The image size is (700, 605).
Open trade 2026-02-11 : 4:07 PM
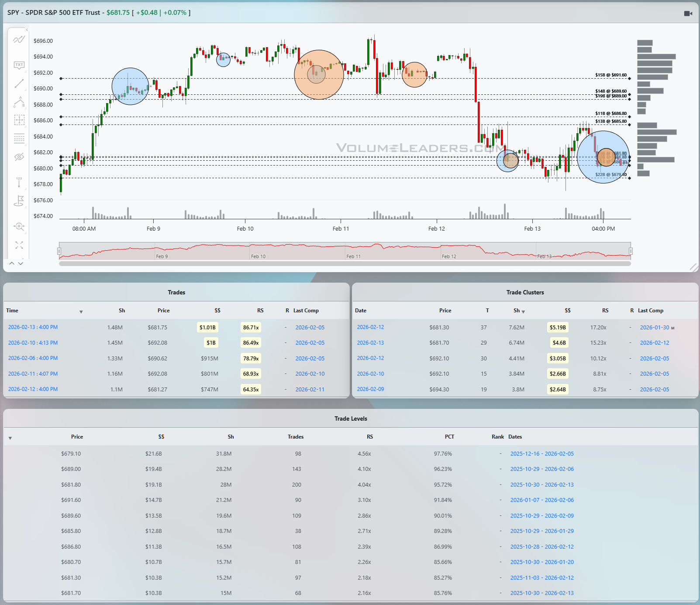(x=33, y=374)
